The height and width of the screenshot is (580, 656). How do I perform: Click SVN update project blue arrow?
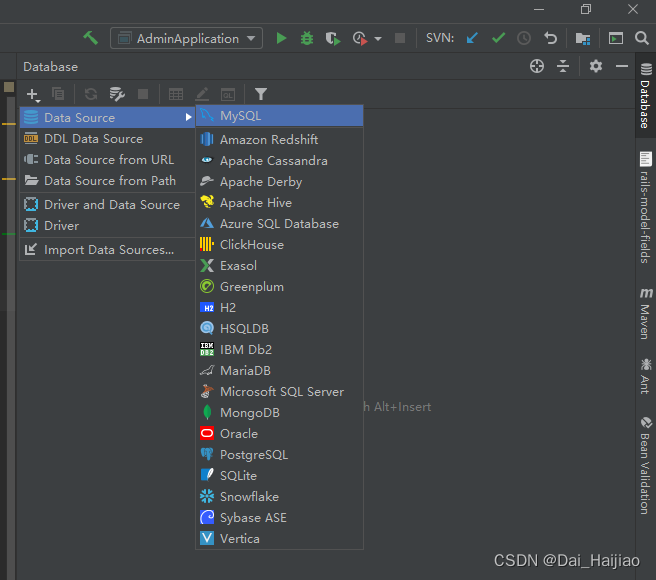(x=472, y=38)
